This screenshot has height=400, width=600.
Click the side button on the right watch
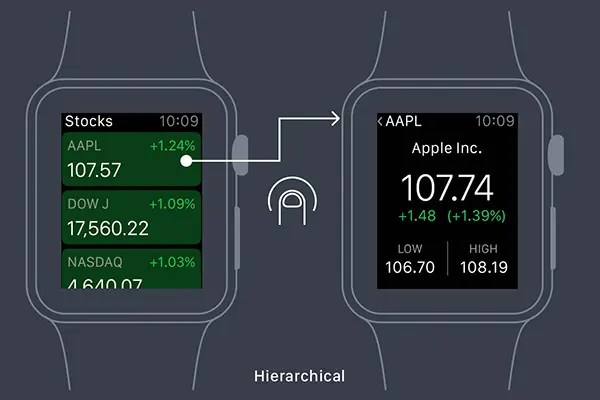(x=553, y=238)
